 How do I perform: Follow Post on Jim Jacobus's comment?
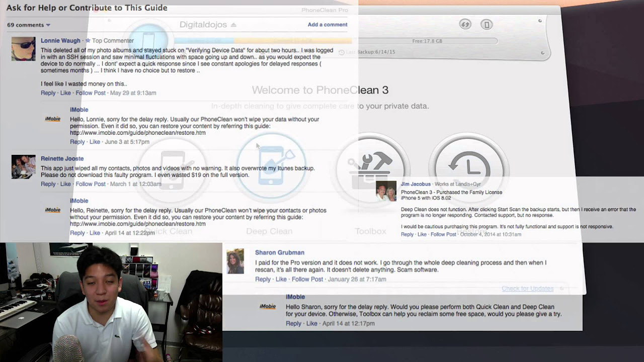(x=443, y=234)
